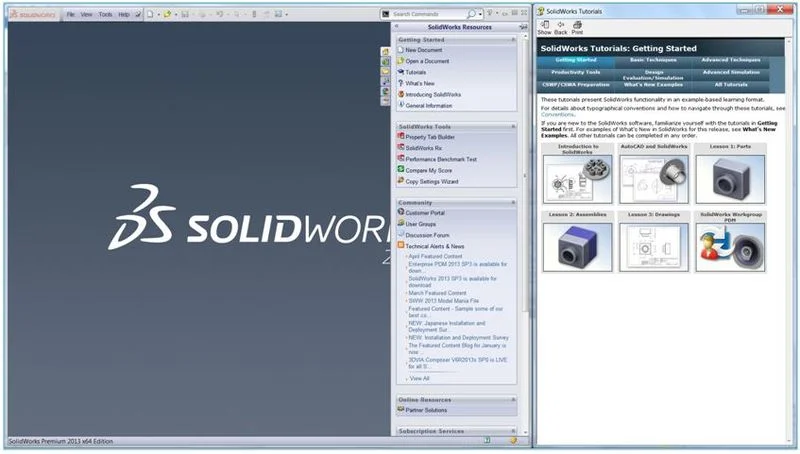Click the Back arrow in Tutorials window
Image resolution: width=800 pixels, height=454 pixels.
click(561, 25)
